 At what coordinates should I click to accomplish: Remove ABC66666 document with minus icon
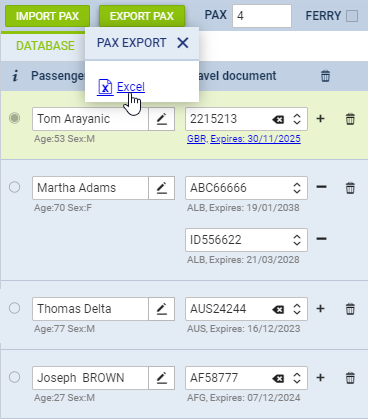pyautogui.click(x=321, y=187)
